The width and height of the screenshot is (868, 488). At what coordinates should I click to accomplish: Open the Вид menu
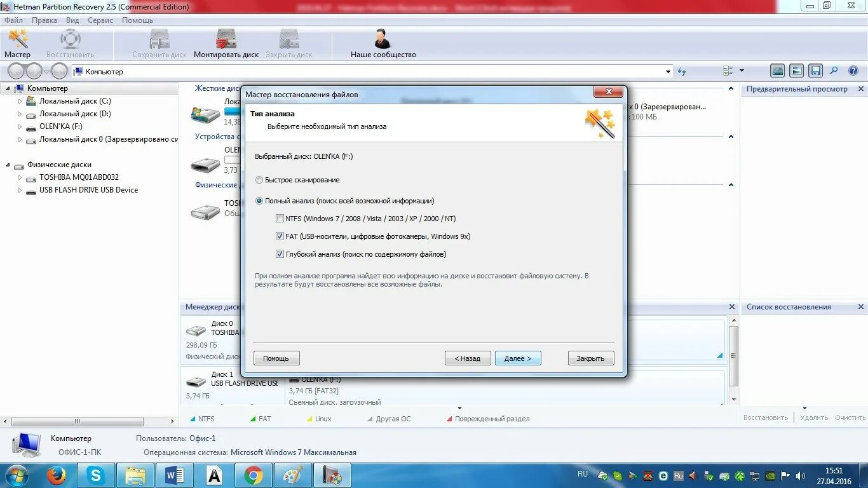(72, 20)
